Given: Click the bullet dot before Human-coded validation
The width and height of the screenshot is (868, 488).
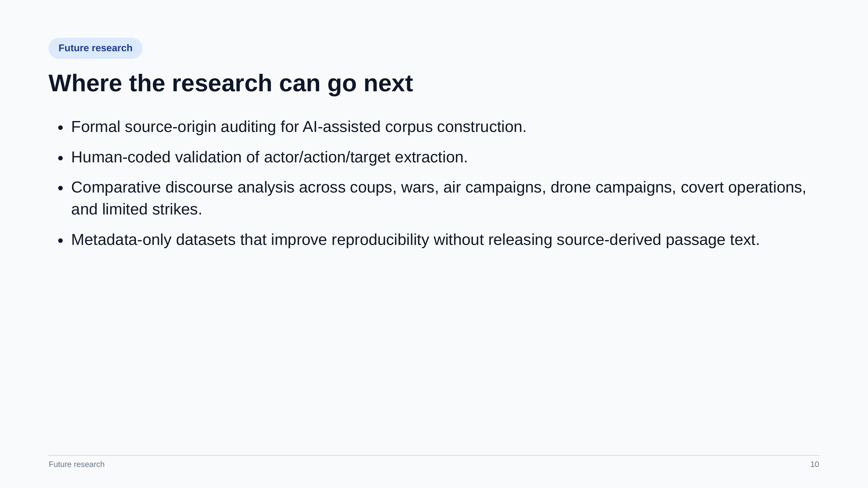Looking at the screenshot, I should pyautogui.click(x=61, y=158).
